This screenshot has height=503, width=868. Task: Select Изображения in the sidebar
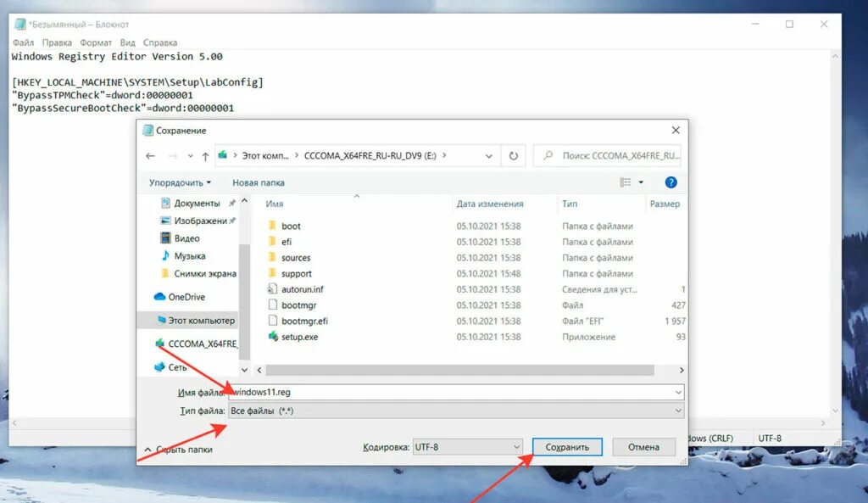coord(200,221)
